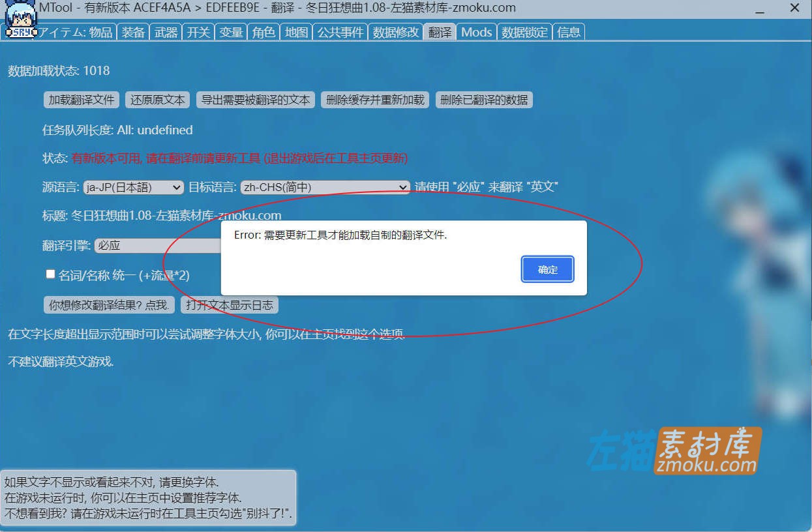Select the 角色 (Characters) tab
The image size is (812, 532).
click(x=263, y=31)
